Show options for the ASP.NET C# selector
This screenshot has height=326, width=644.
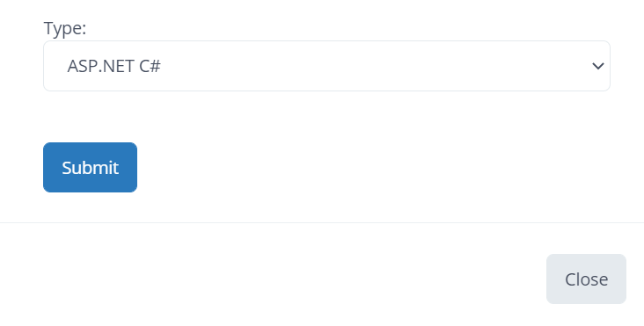click(326, 66)
